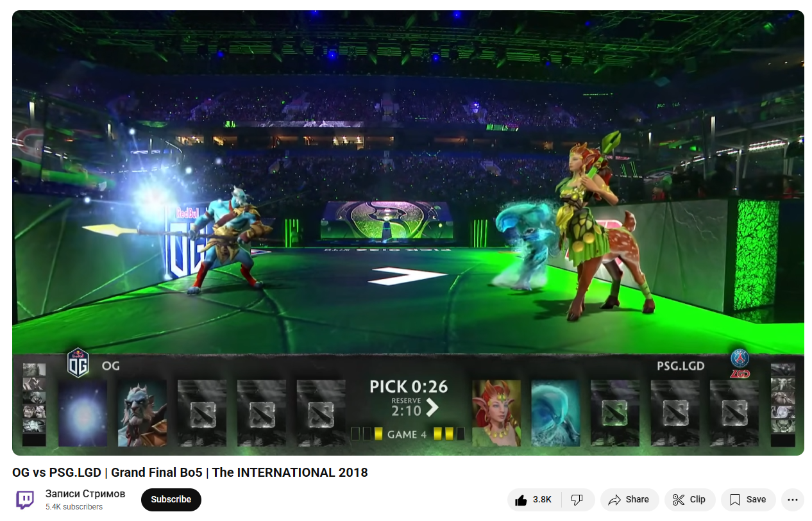Click the 3.8K like count

[542, 500]
